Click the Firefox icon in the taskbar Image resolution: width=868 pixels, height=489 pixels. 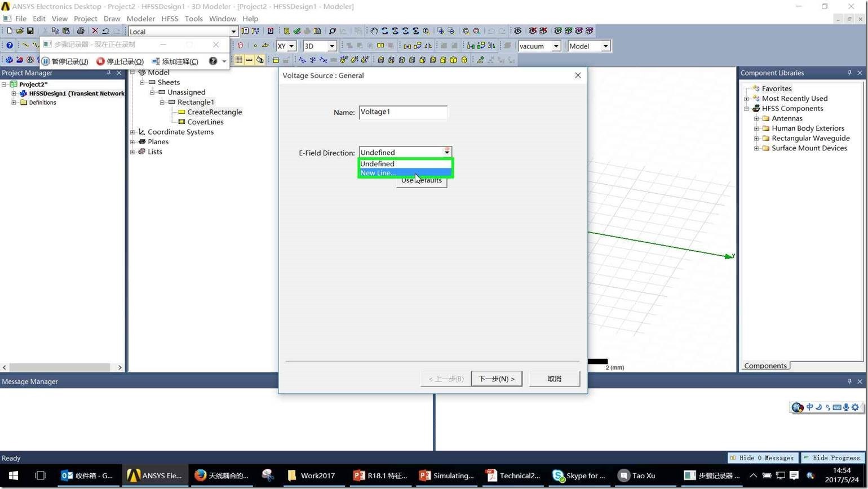[200, 475]
